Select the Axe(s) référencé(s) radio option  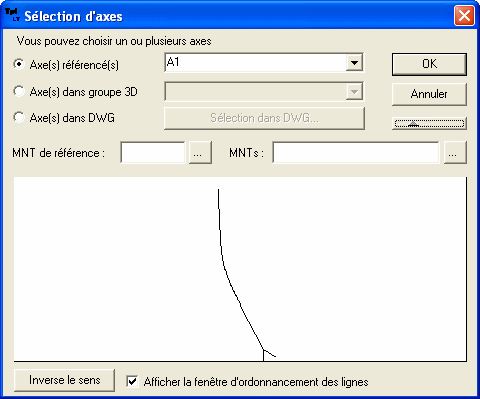pos(19,64)
